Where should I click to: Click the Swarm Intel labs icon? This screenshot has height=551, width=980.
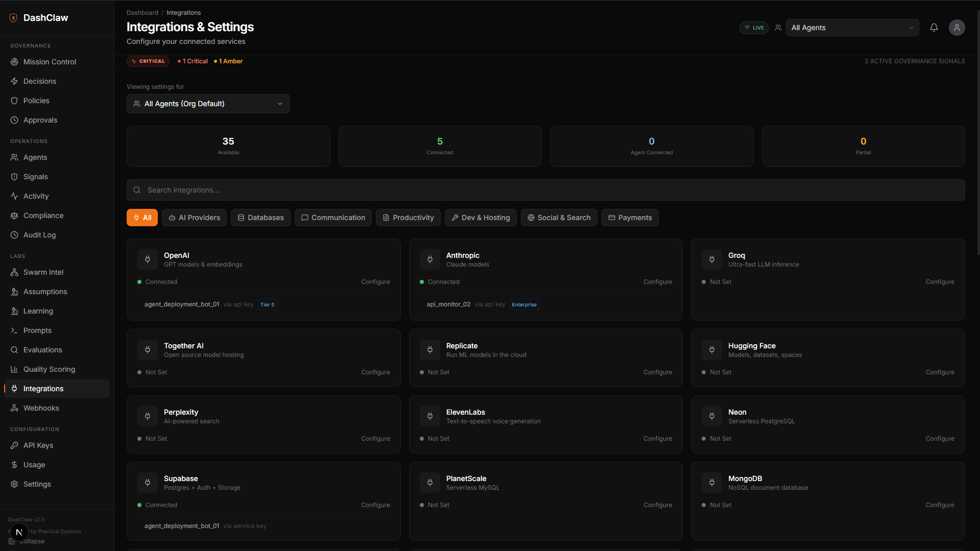[x=15, y=272]
